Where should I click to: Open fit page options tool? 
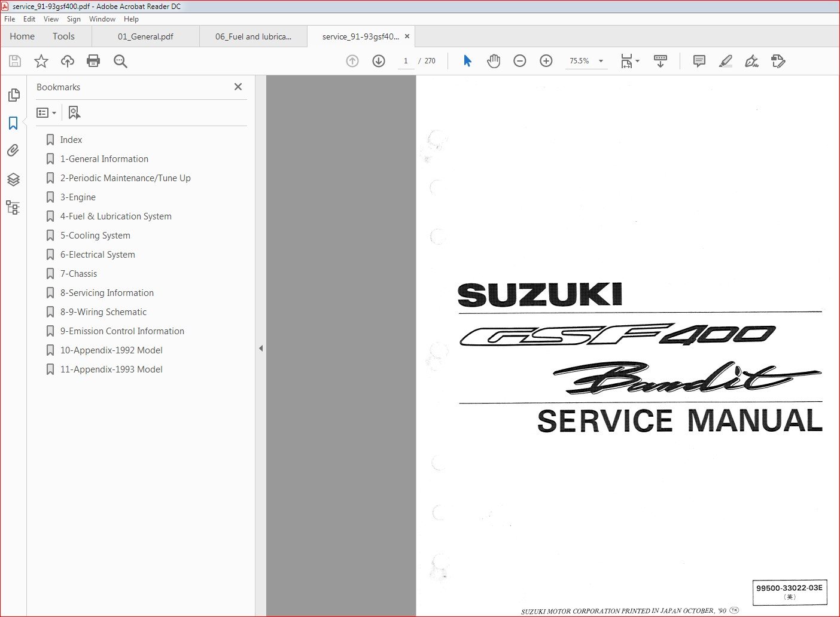pos(630,61)
